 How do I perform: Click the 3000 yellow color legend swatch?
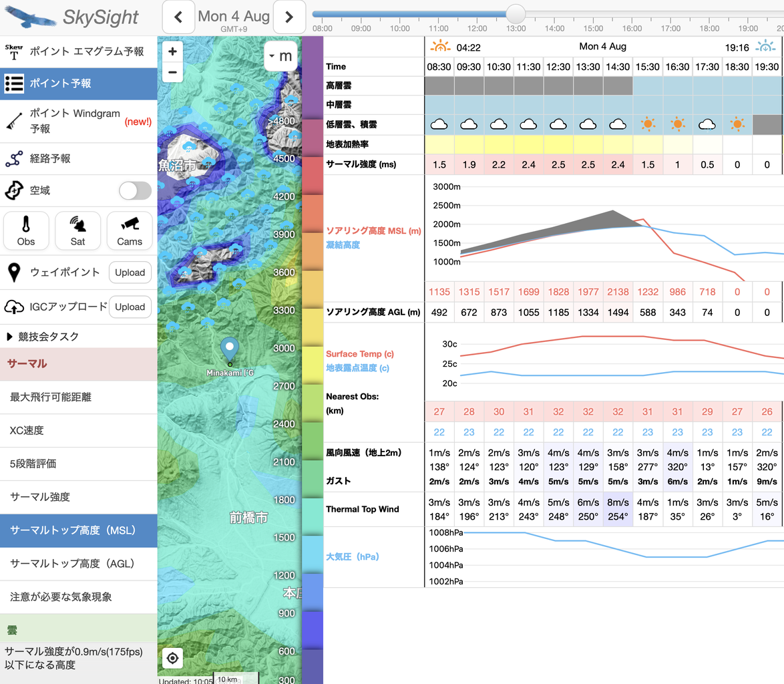[x=313, y=365]
